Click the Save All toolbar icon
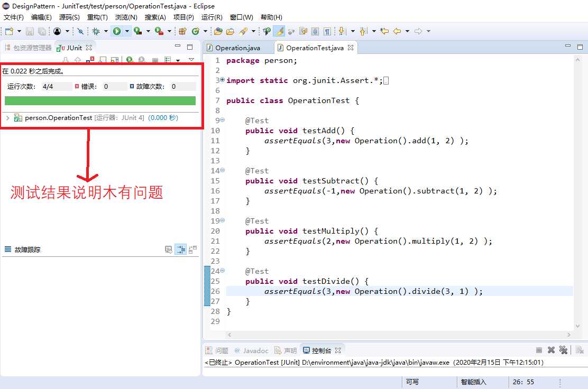Screen dimensions: 588x389 (42, 32)
